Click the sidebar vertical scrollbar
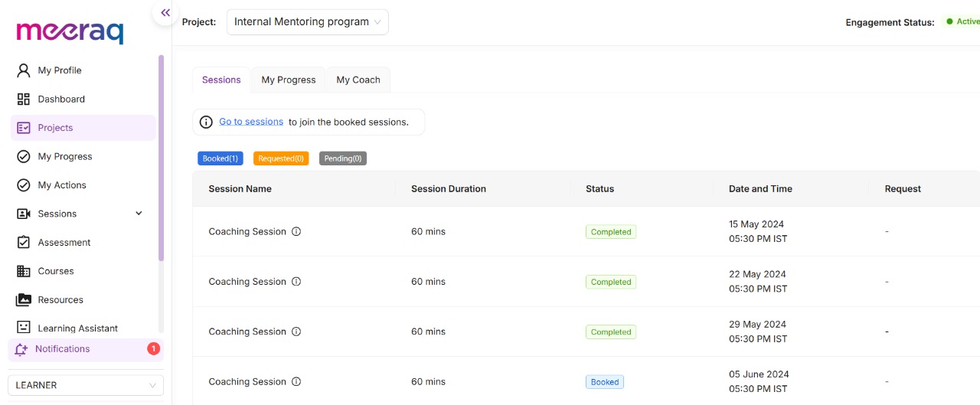The image size is (980, 405). click(161, 158)
